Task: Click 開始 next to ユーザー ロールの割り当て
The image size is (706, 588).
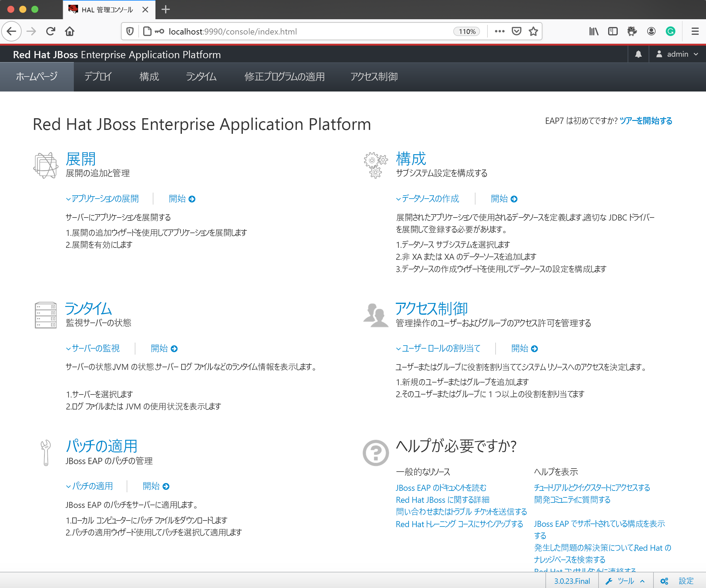Action: (524, 348)
